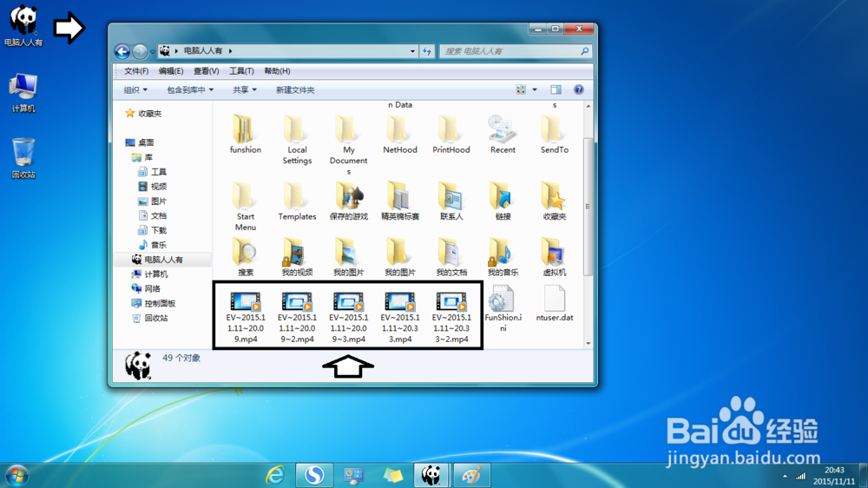This screenshot has width=868, height=488.
Task: Select the FunShion.ini file
Action: click(503, 308)
